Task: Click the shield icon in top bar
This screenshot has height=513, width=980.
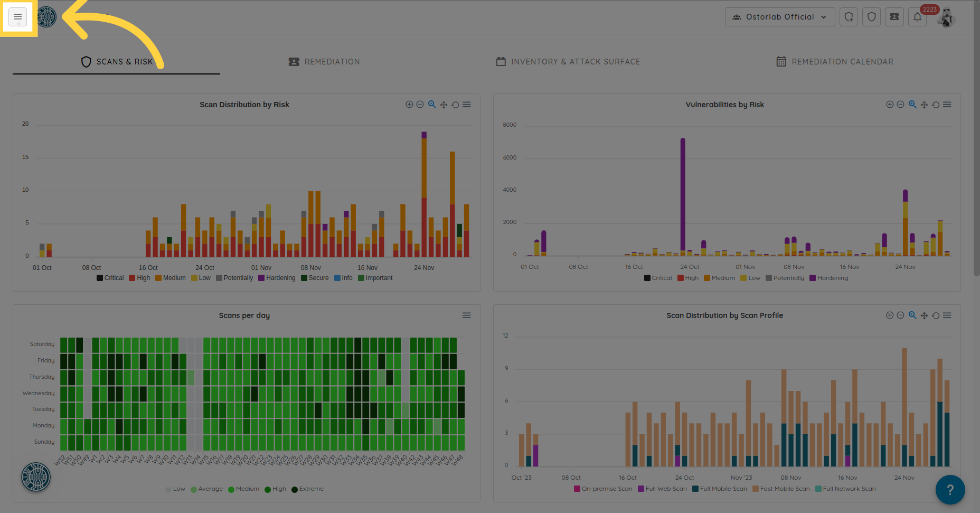Action: click(x=871, y=17)
